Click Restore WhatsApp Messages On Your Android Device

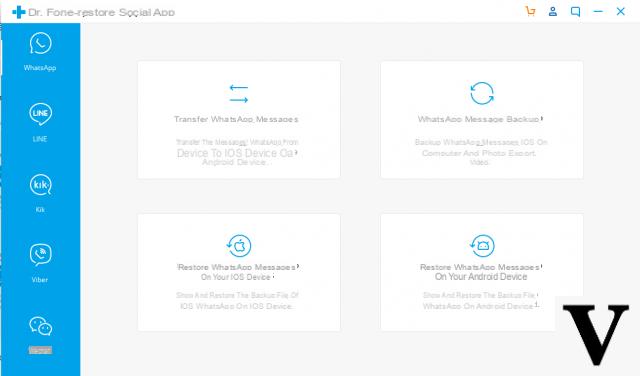tap(481, 272)
